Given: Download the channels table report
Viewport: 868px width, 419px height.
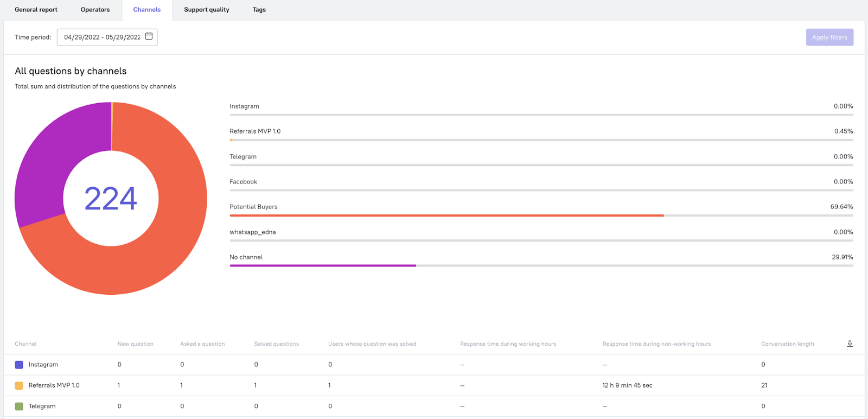Looking at the screenshot, I should coord(850,344).
